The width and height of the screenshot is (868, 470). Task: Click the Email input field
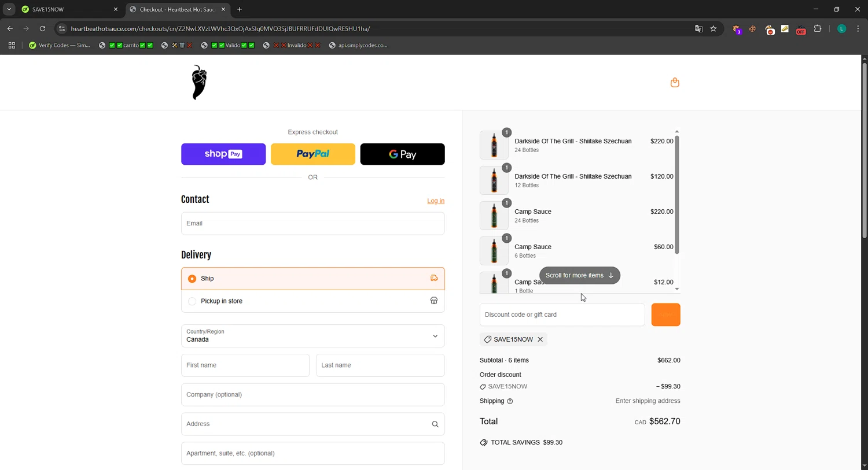point(312,224)
